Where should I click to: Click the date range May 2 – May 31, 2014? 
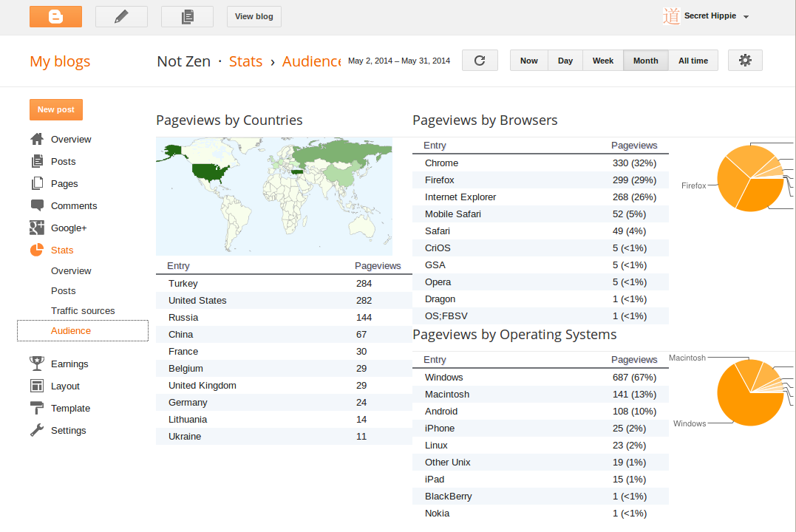click(399, 61)
